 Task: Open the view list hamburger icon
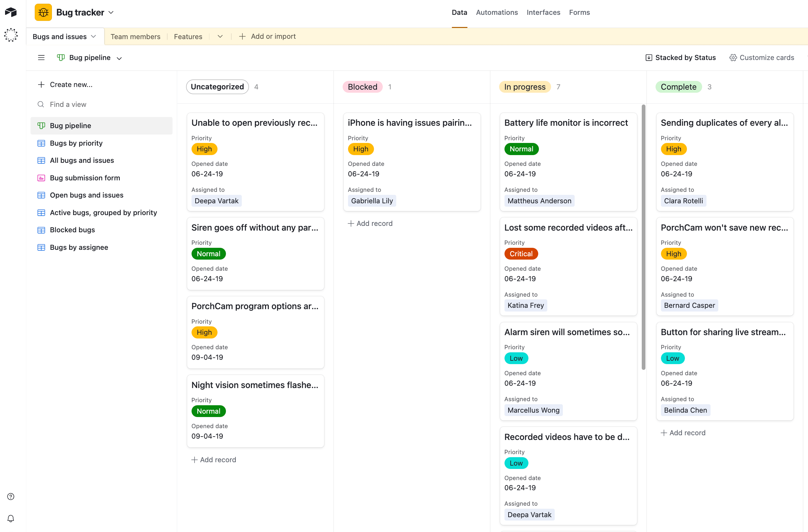pos(41,57)
